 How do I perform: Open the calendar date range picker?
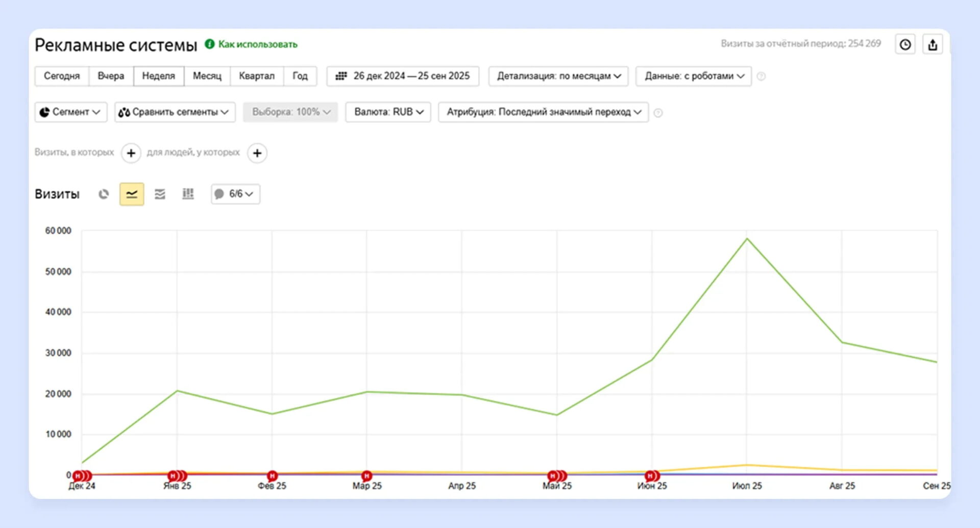click(x=403, y=76)
